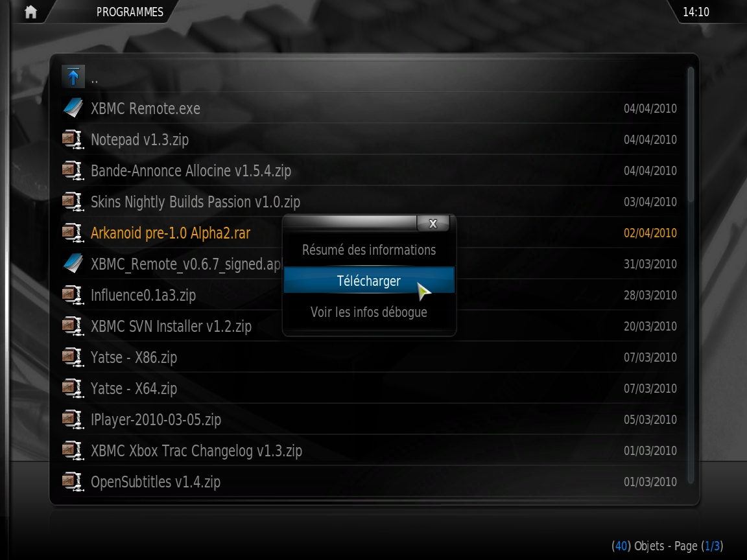747x560 pixels.
Task: Click the IPlayer-2010-03-05.zip archive icon
Action: click(x=73, y=419)
